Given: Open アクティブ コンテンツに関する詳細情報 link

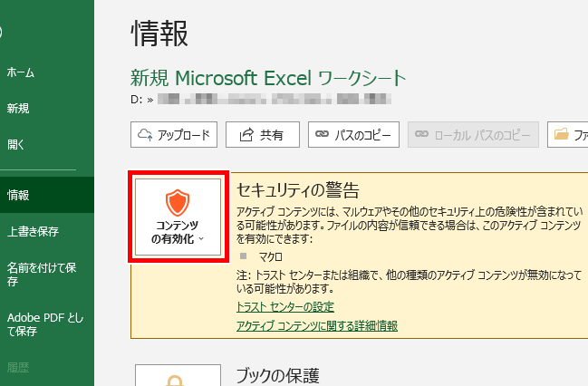Looking at the screenshot, I should pos(317,325).
